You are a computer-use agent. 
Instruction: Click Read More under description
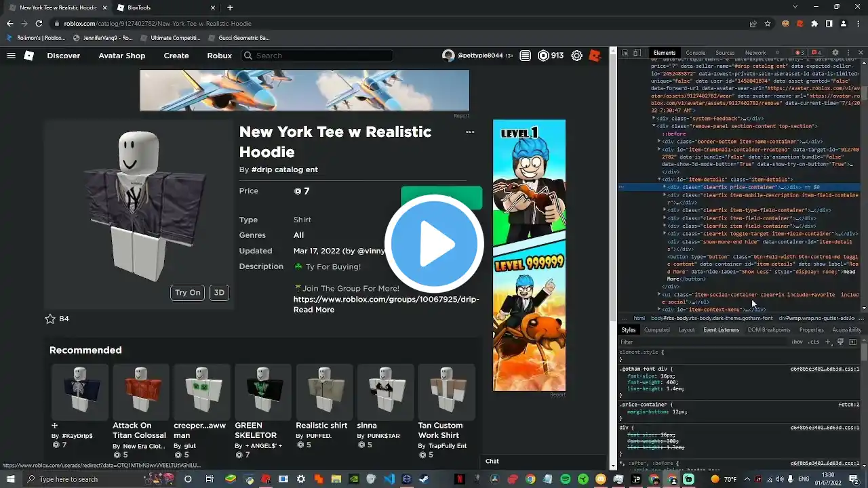point(313,310)
